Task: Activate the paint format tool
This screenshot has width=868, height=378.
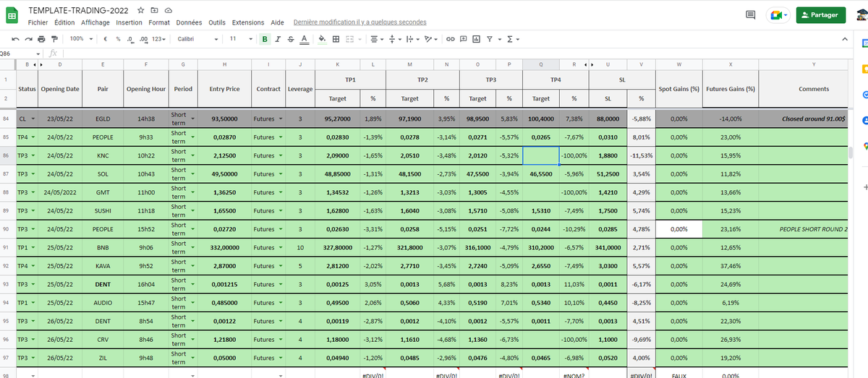Action: [x=55, y=38]
